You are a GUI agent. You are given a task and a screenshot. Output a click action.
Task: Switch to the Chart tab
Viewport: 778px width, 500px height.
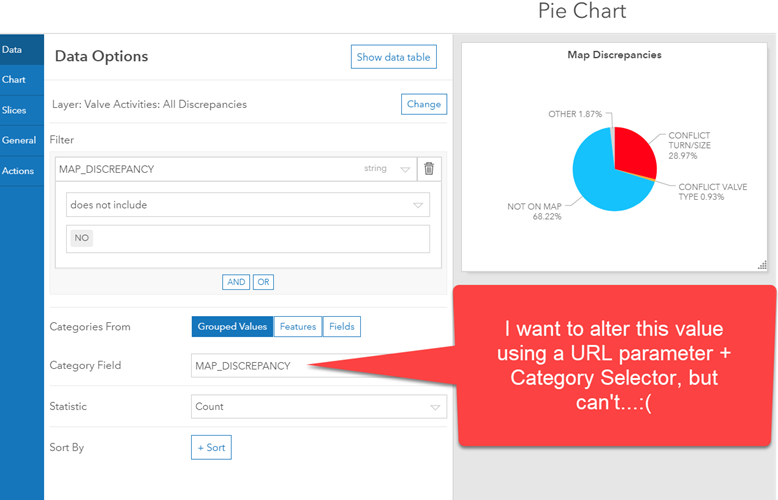22,80
